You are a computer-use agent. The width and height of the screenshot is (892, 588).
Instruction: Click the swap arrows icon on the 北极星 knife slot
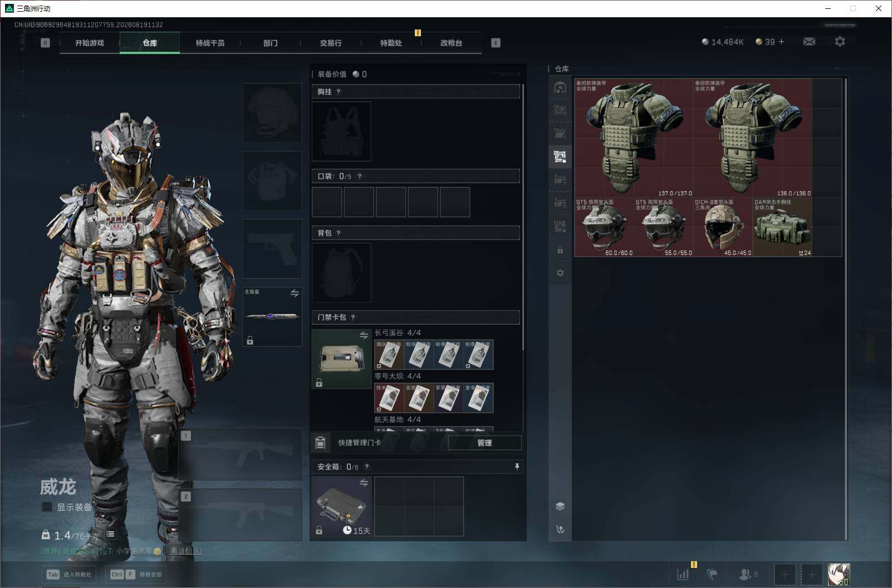click(295, 293)
